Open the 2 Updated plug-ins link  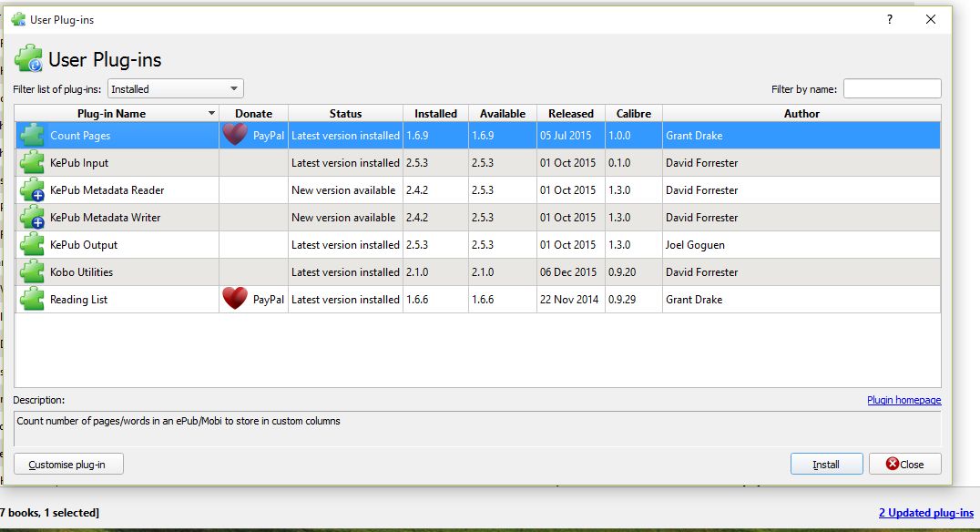coord(926,513)
